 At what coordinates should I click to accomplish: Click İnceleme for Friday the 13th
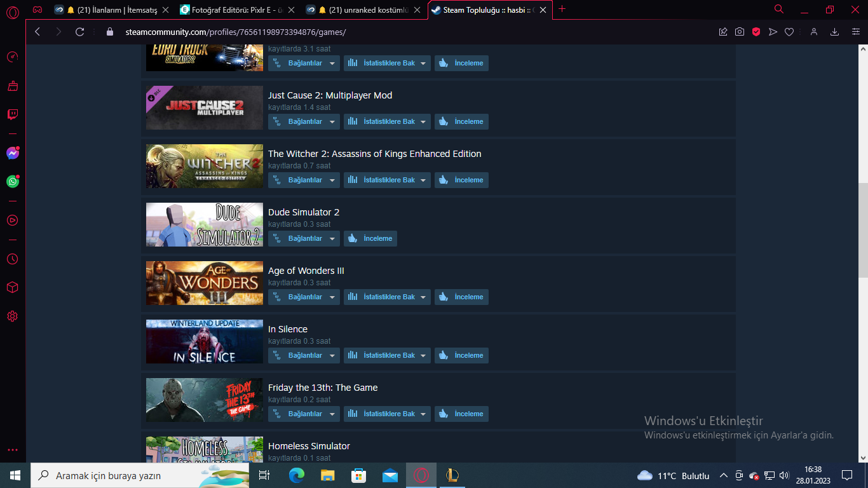(461, 414)
